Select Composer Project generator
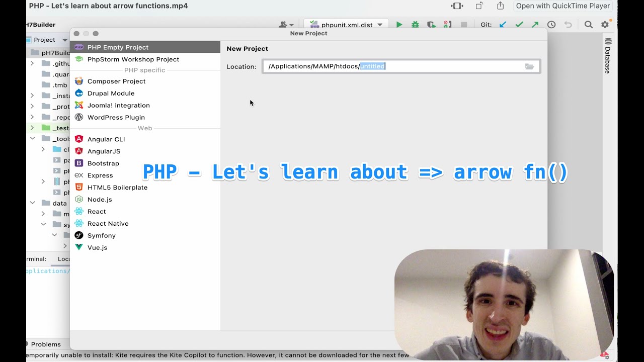 [145, 81]
